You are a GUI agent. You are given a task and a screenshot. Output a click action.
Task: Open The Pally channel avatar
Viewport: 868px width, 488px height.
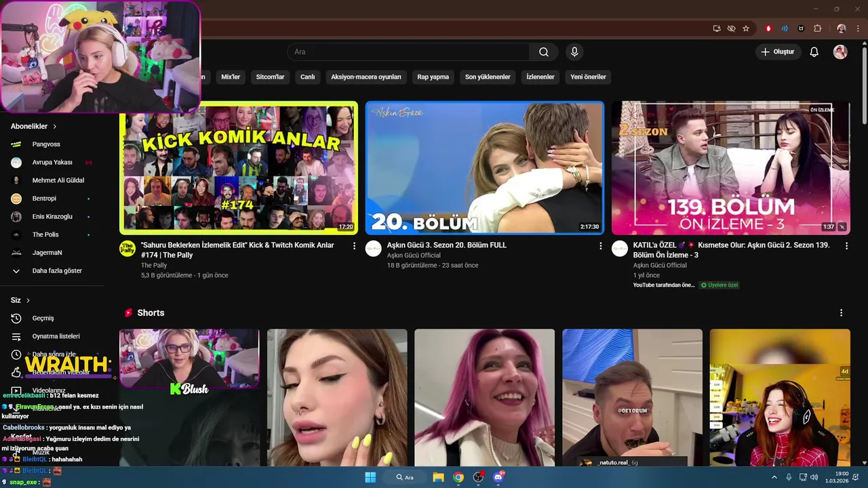coord(127,248)
